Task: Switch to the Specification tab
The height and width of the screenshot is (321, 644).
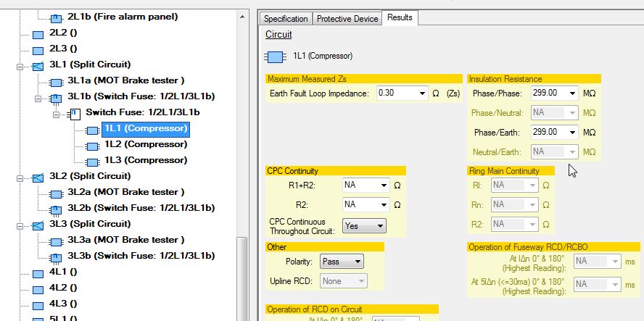Action: click(x=286, y=19)
